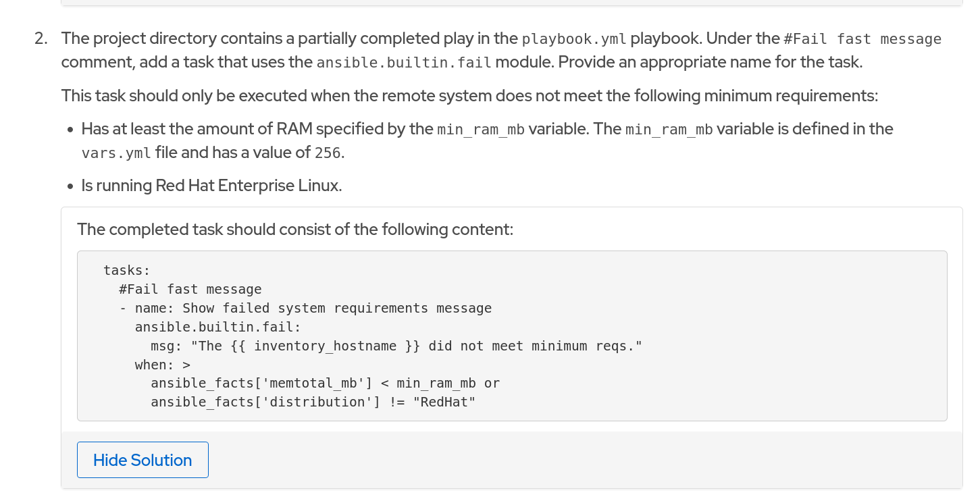
Task: Click the vars.yml filename in the bullet
Action: pyautogui.click(x=116, y=153)
